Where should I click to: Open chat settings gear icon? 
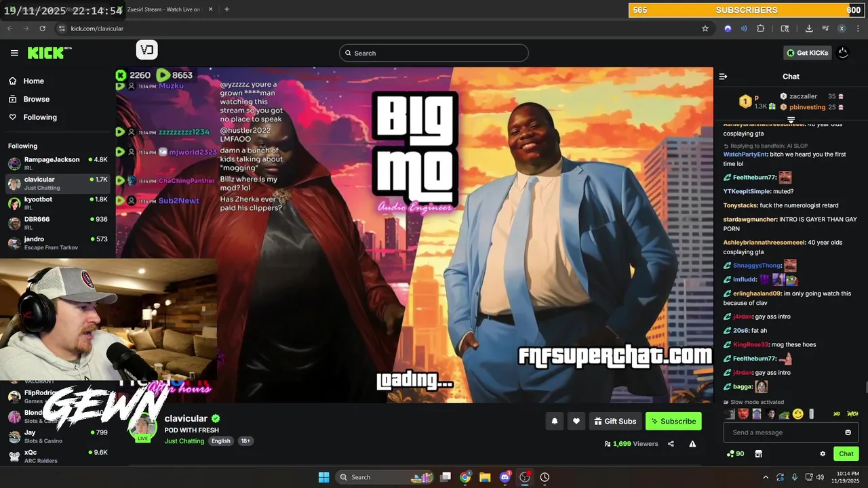(x=823, y=453)
